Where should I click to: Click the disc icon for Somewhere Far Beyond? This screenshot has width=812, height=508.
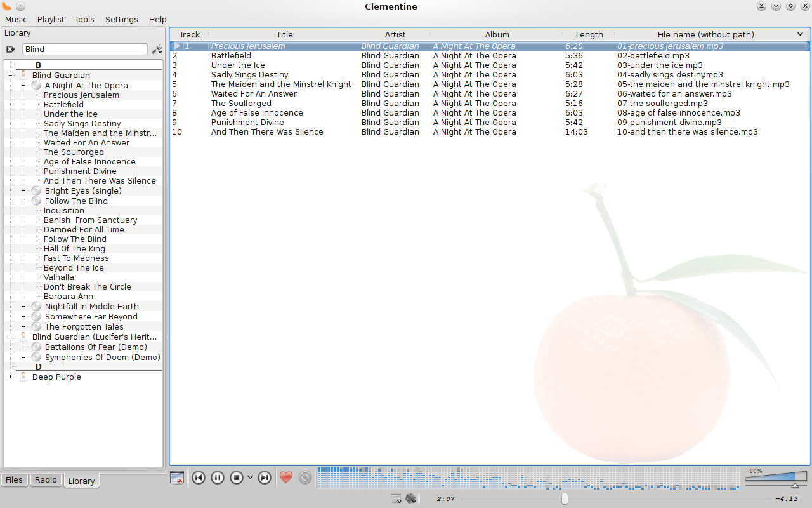coord(36,316)
